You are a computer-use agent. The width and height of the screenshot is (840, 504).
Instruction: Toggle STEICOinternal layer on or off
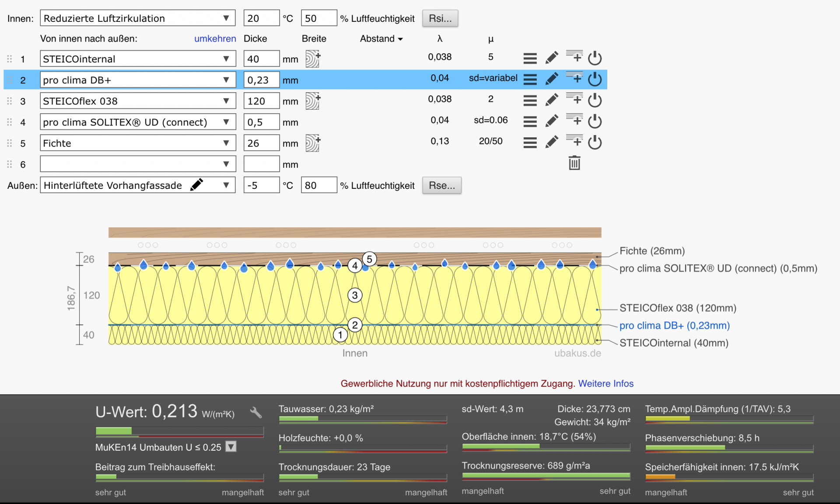click(x=595, y=58)
